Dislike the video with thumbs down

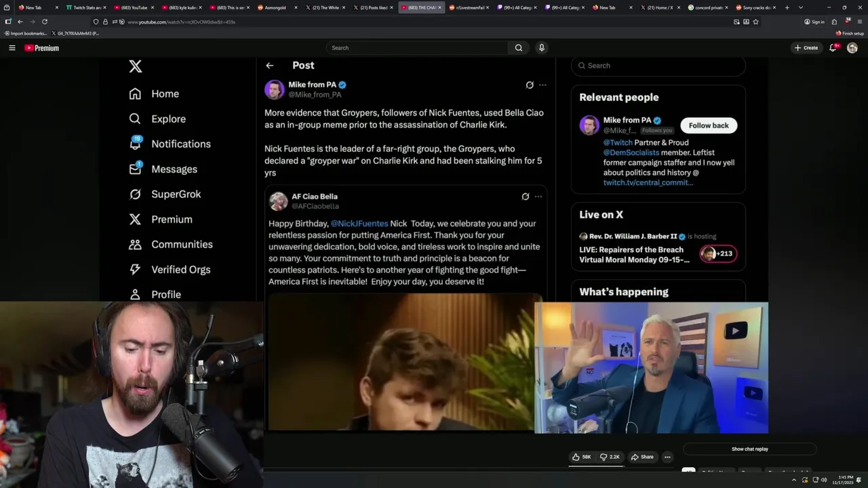610,457
